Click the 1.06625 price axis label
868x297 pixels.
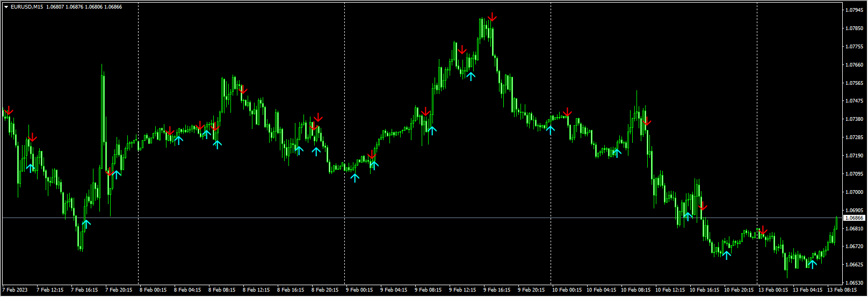(x=854, y=265)
